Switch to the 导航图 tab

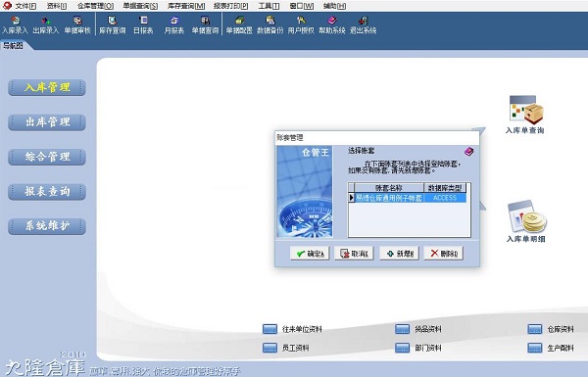point(14,46)
